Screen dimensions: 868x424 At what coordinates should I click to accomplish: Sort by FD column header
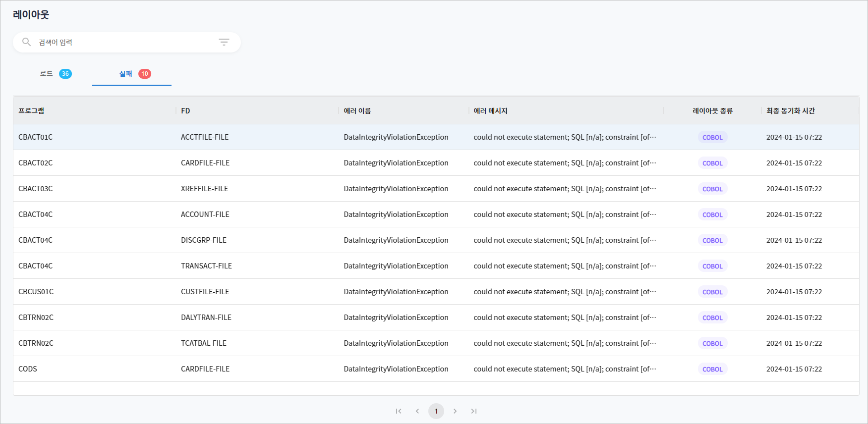(x=185, y=111)
